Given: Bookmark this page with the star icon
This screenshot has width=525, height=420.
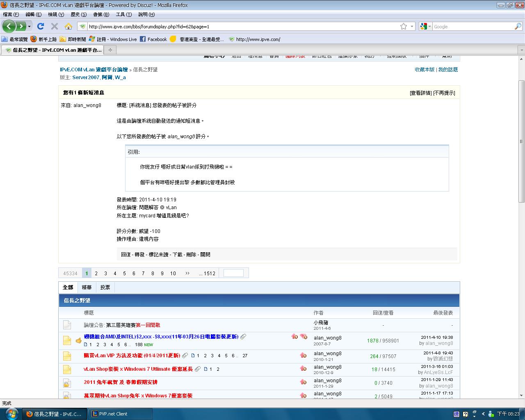Looking at the screenshot, I should coord(404,26).
